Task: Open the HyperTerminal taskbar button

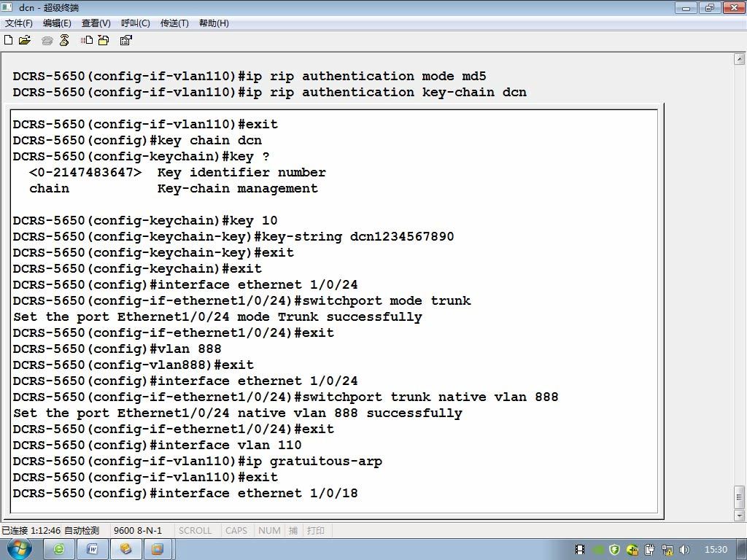Action: [125, 549]
